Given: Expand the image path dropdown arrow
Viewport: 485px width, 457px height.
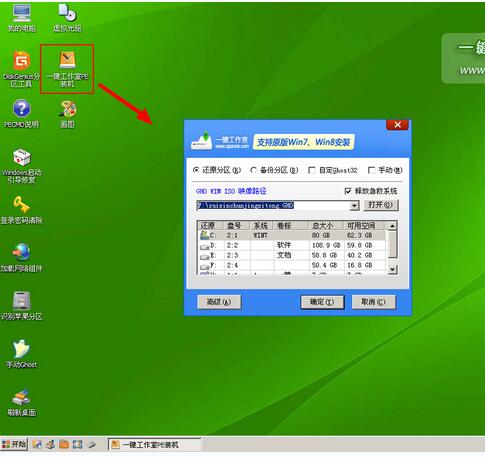Looking at the screenshot, I should 354,206.
